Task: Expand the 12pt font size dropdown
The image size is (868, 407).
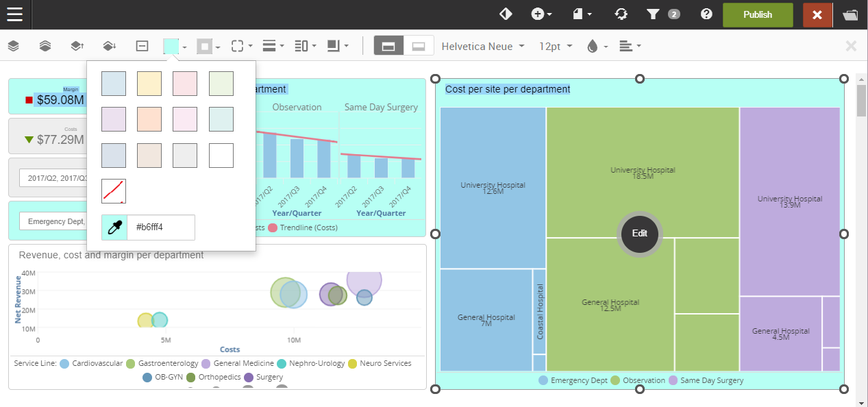Action: tap(556, 46)
